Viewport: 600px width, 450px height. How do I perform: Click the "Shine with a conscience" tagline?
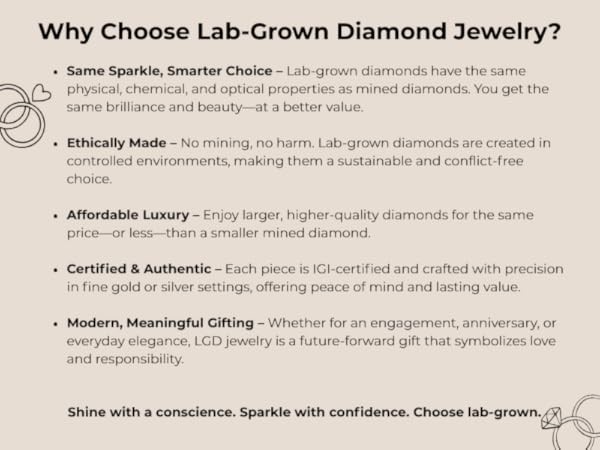click(x=304, y=411)
